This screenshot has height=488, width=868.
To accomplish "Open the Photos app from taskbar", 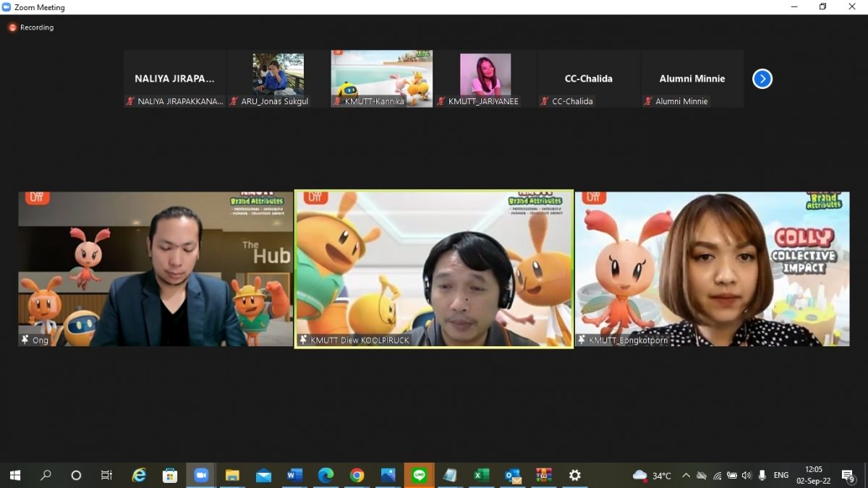I will click(x=388, y=475).
